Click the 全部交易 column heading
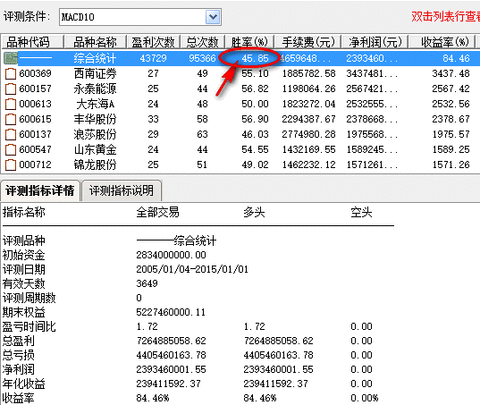Viewport: 480px width, 405px height. coord(158,212)
